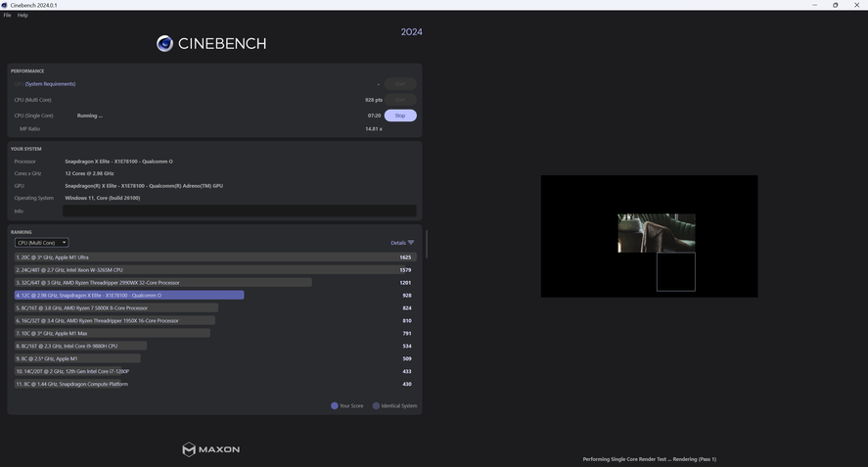Minimize the Cinebench window
868x467 pixels.
pos(814,5)
